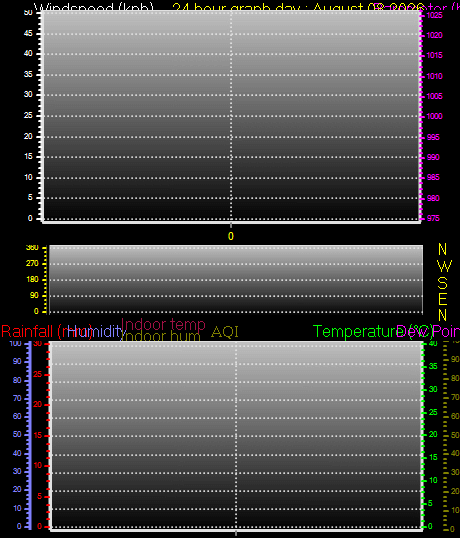Click the Rainfall (mm) red axis label

(47, 332)
